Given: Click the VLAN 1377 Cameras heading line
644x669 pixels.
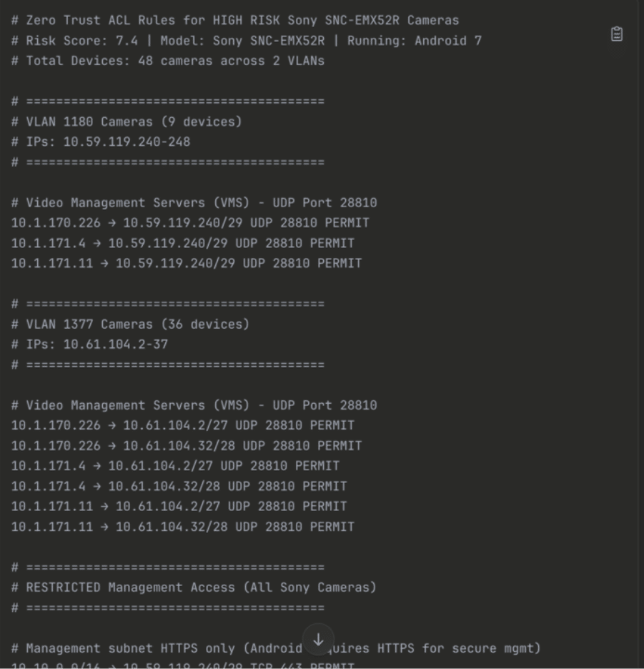Looking at the screenshot, I should coord(130,324).
